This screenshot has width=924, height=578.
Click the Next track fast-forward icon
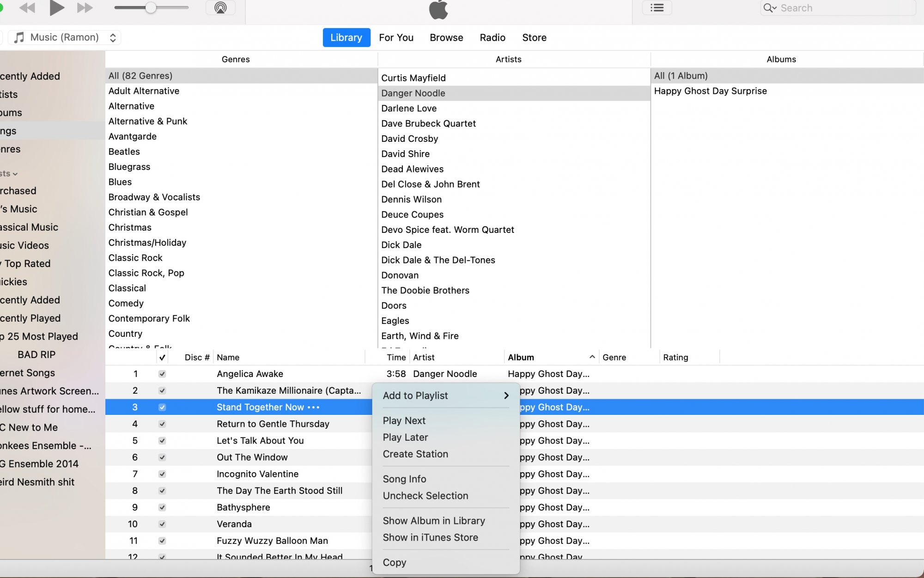point(85,8)
